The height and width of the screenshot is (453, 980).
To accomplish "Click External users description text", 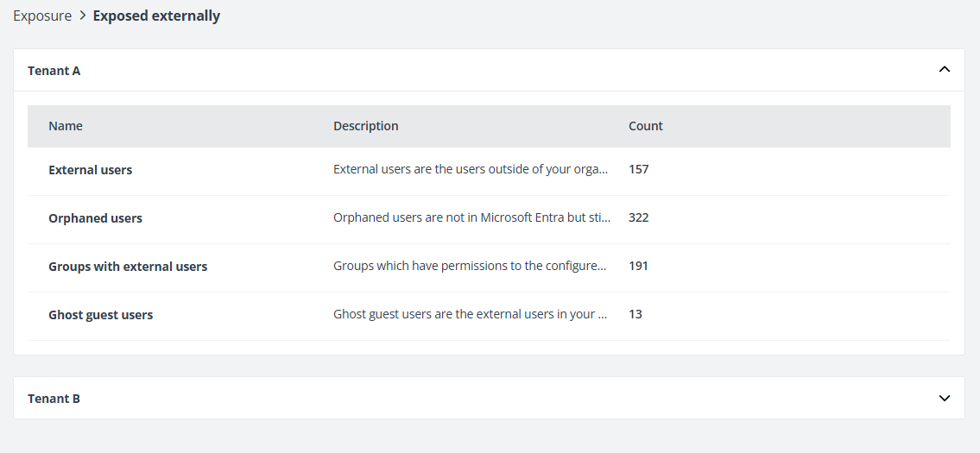I will coord(471,169).
